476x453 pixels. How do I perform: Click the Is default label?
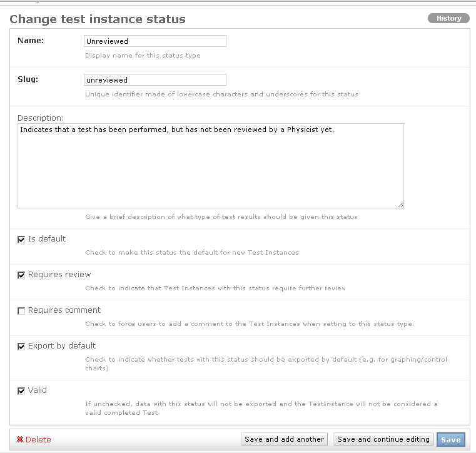point(47,239)
